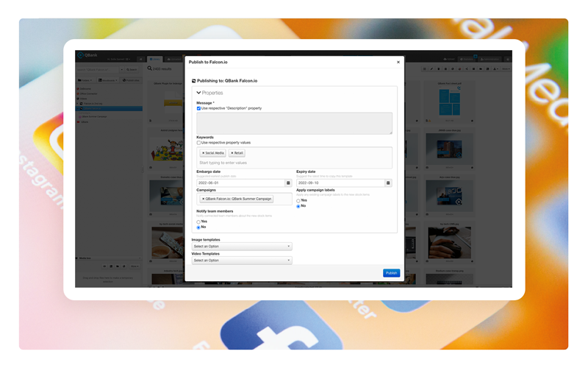Click the share icon in toolbar

(467, 69)
